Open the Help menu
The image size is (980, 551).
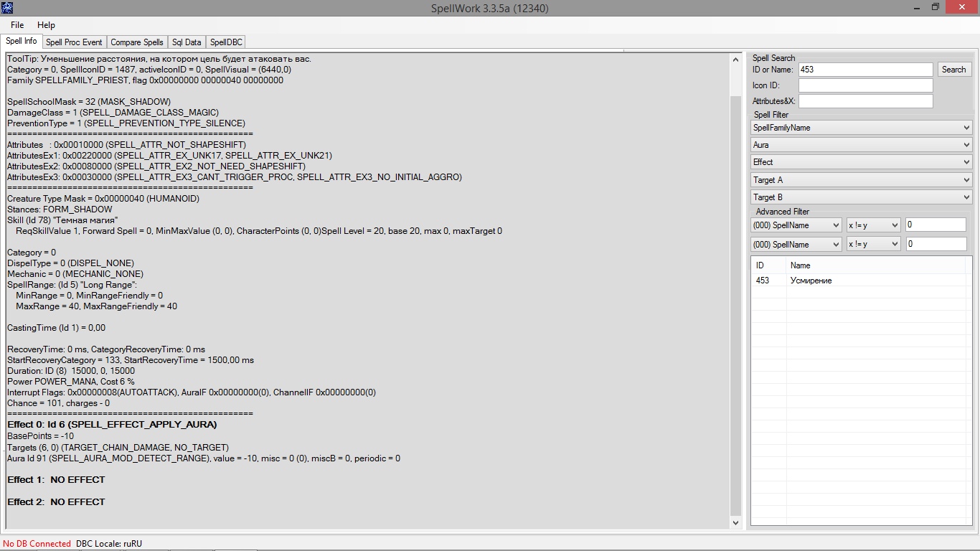[x=46, y=25]
